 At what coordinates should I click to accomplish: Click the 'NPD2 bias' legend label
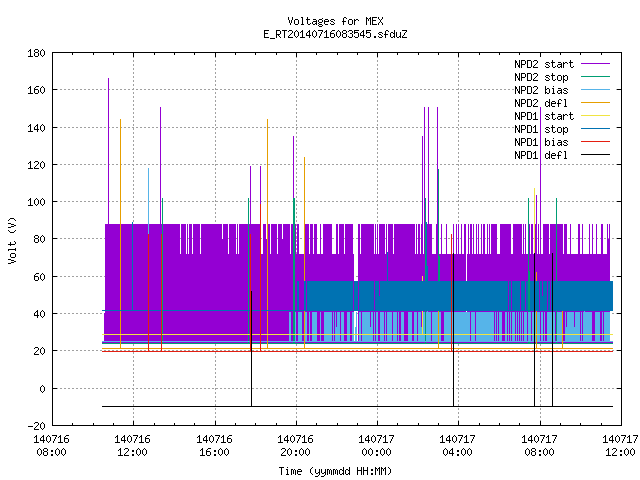click(541, 90)
